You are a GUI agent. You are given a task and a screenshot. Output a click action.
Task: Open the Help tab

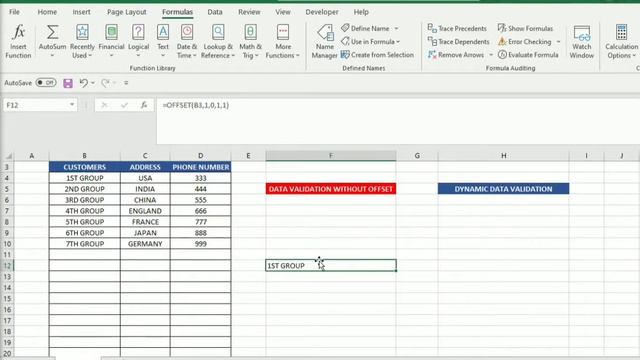pos(361,12)
